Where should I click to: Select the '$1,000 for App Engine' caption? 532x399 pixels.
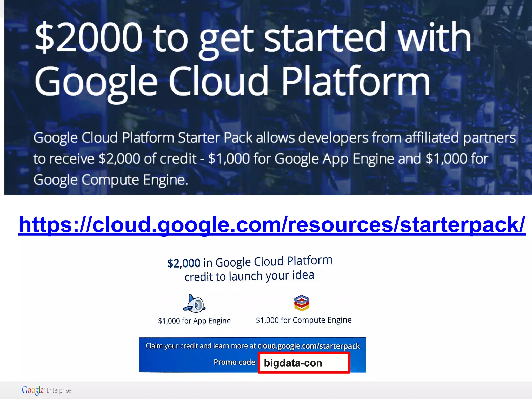pyautogui.click(x=194, y=321)
